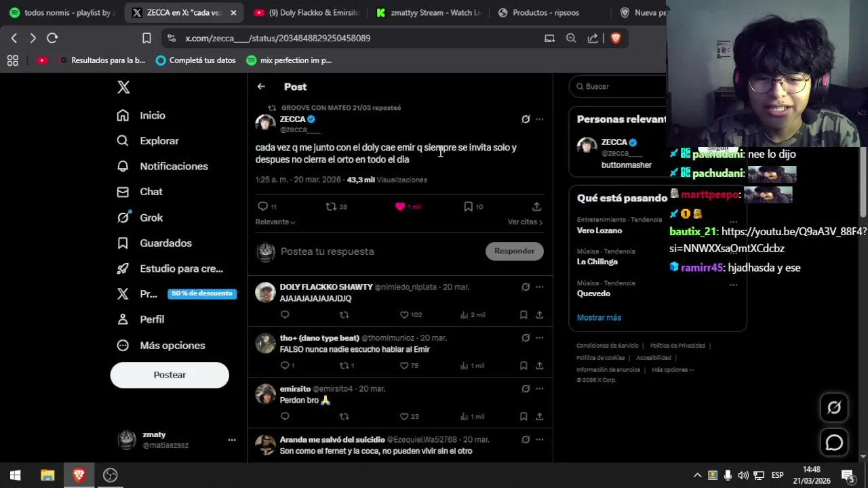Open ZECCA profile avatar in post
The width and height of the screenshot is (868, 488).
tap(265, 124)
